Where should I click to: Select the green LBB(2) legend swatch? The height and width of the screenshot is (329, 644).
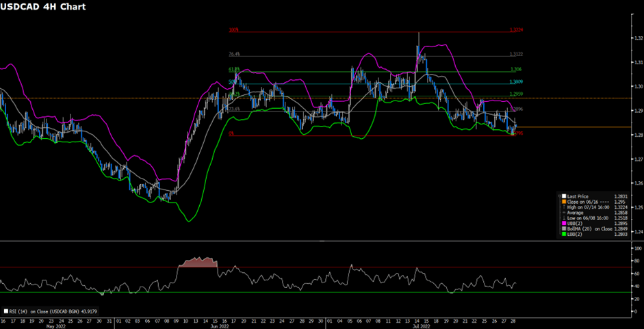pyautogui.click(x=563, y=233)
